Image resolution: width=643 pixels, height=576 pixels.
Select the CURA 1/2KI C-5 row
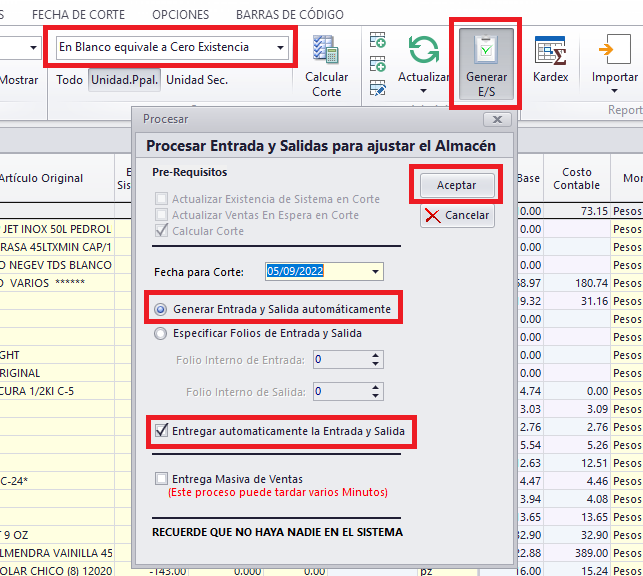click(56, 391)
